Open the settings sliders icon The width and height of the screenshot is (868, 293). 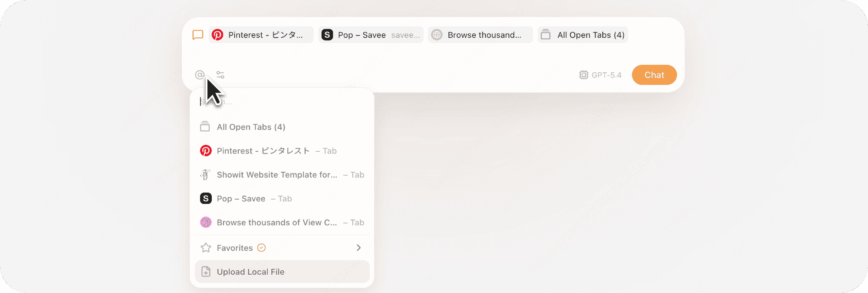(x=220, y=75)
